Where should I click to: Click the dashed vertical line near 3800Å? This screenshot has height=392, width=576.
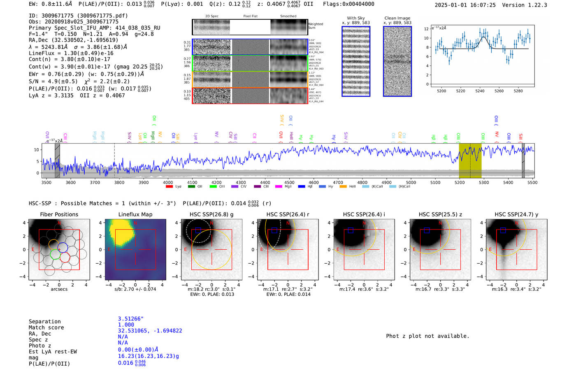[x=114, y=160]
